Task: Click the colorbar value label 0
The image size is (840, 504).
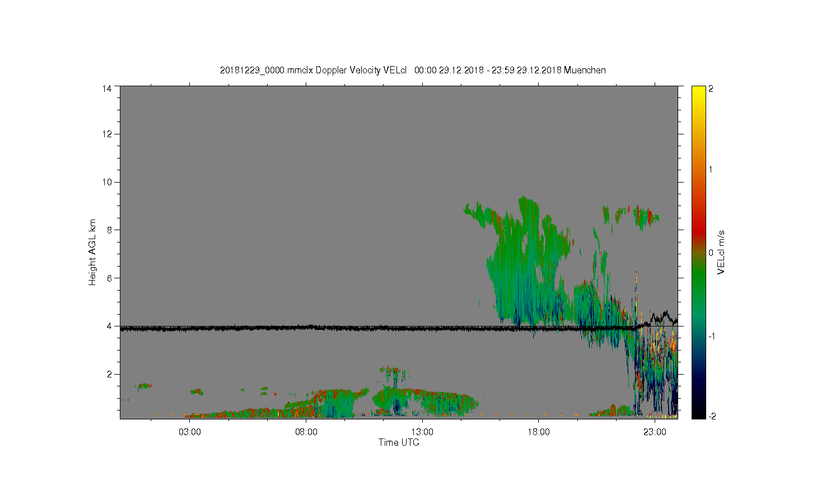Action: coord(711,253)
